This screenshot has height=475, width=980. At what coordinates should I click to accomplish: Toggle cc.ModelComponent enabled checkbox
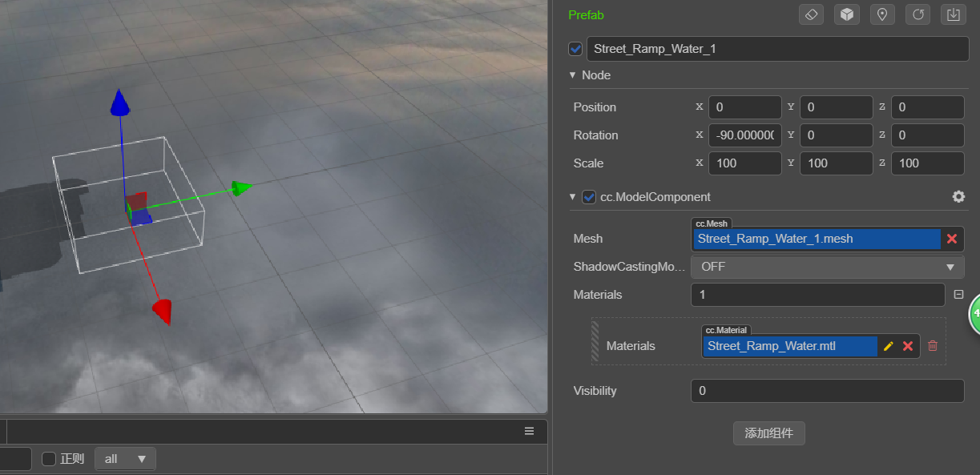coord(589,197)
